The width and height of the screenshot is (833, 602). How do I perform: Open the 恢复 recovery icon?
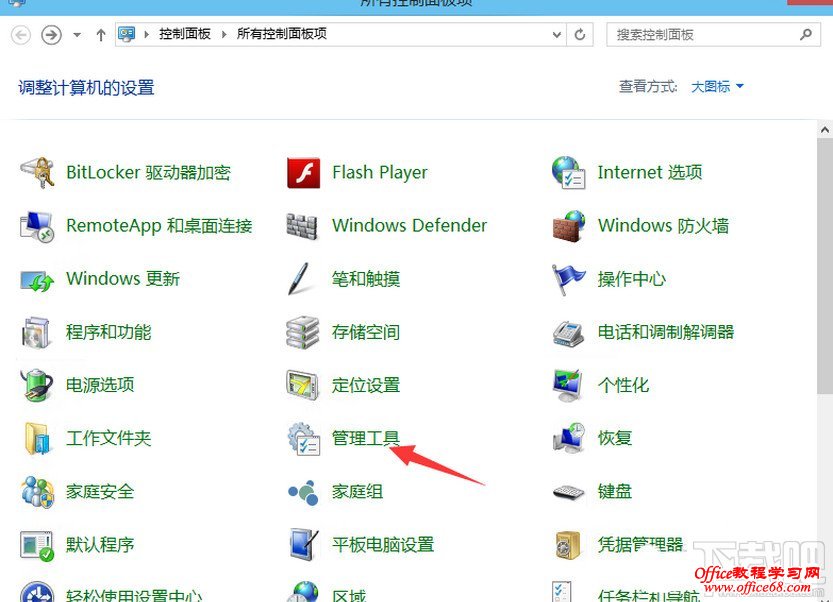(569, 438)
